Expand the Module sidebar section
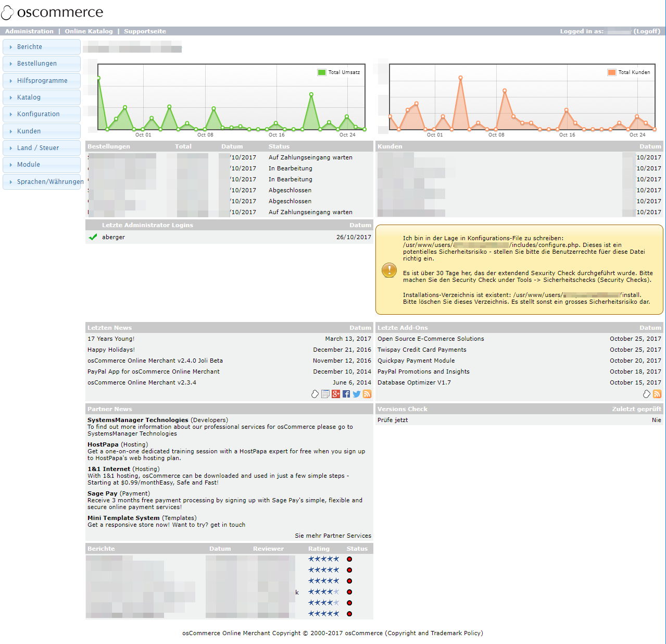This screenshot has width=666, height=644. click(x=42, y=165)
